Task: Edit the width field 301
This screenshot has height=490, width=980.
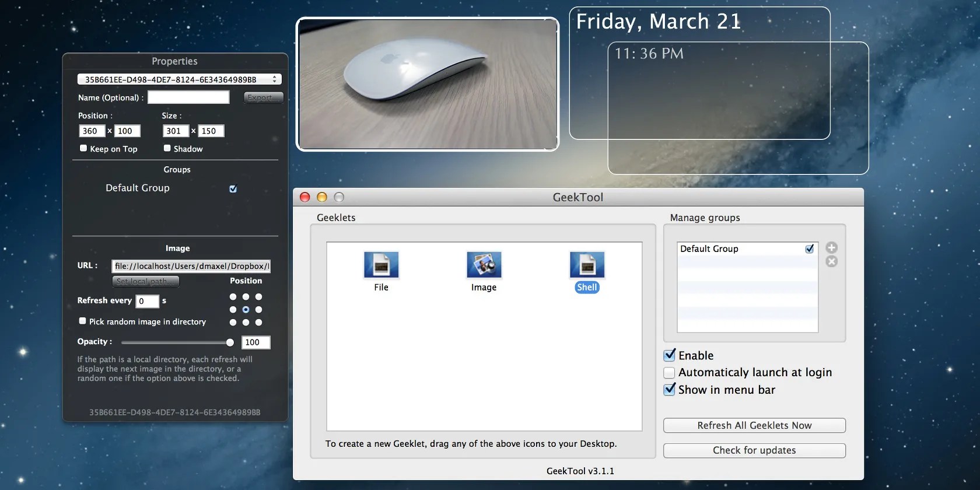Action: pos(176,131)
